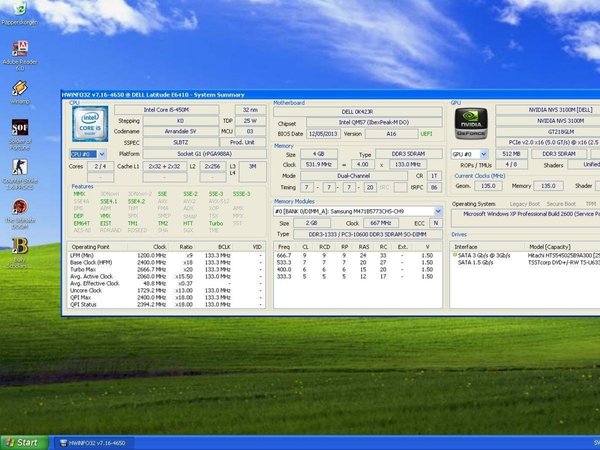
Task: Switch to HWiNFO32 v7.16-4650 taskbar button
Action: [93, 443]
